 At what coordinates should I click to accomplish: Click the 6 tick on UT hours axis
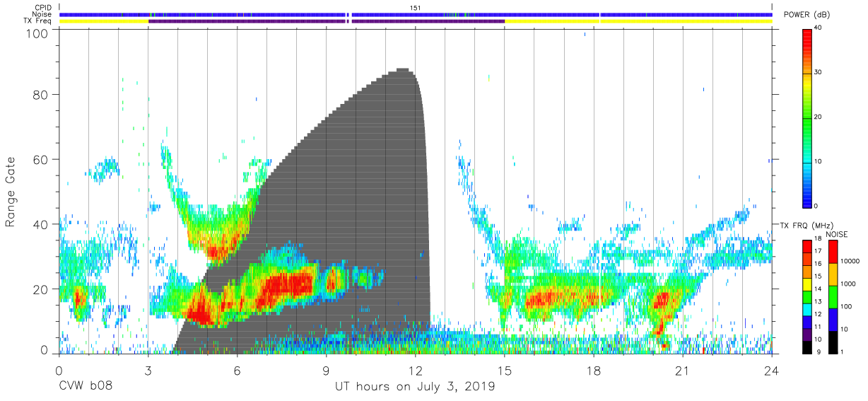[237, 370]
